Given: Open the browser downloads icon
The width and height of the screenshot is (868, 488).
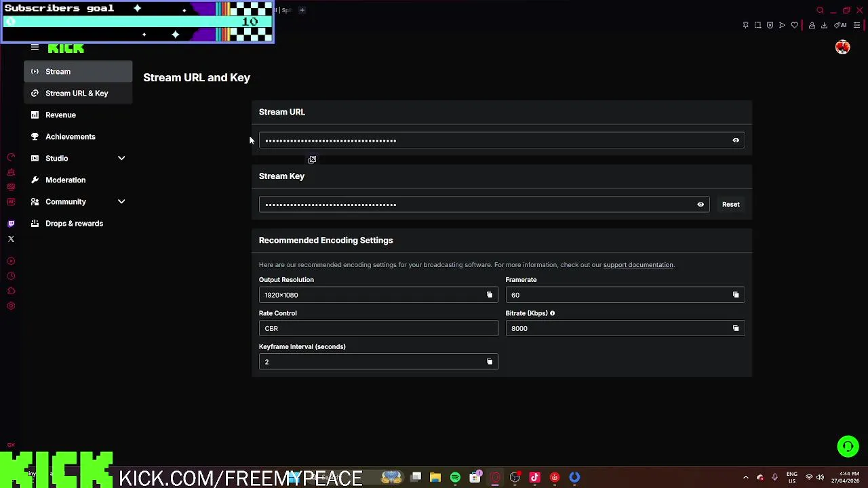Looking at the screenshot, I should pyautogui.click(x=824, y=25).
